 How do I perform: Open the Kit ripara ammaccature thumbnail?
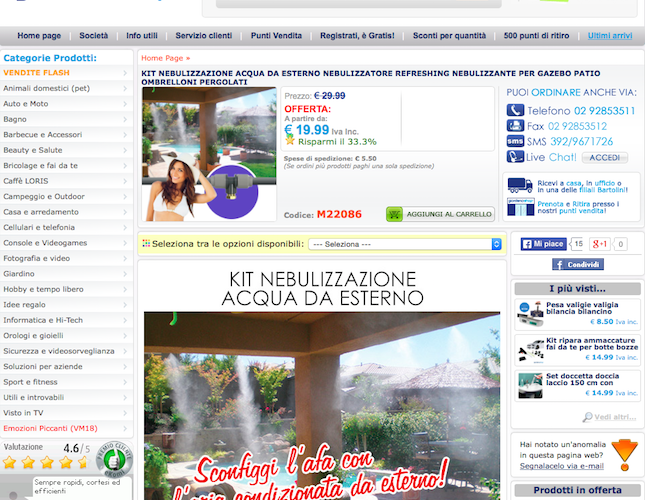[530, 350]
